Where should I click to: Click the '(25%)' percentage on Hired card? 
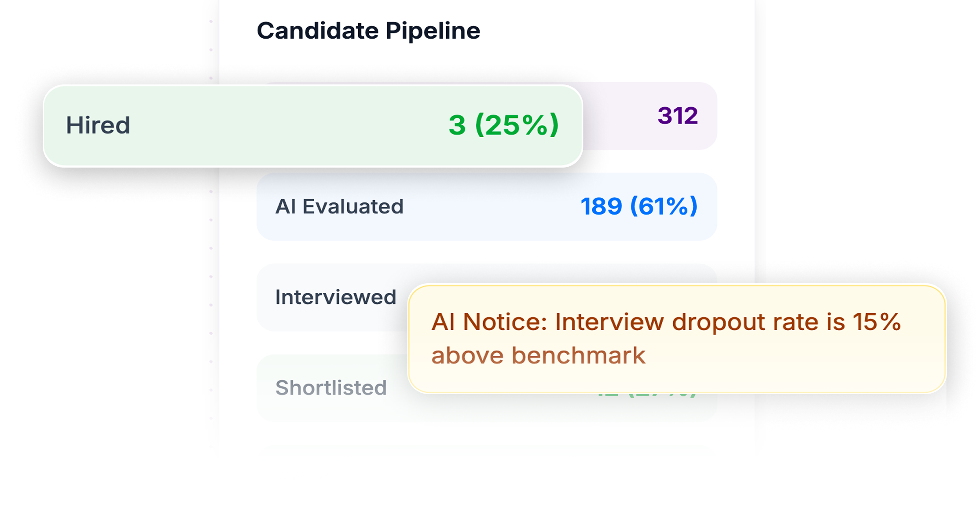point(517,125)
